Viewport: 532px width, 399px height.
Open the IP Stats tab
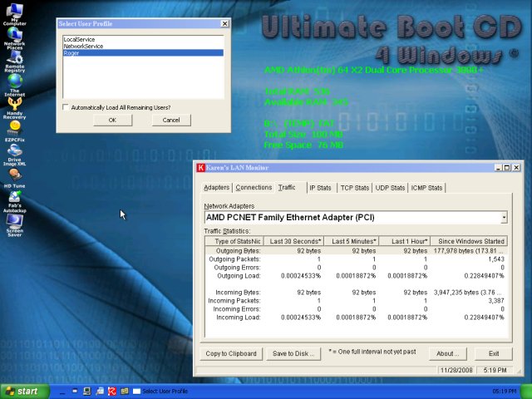tap(320, 188)
